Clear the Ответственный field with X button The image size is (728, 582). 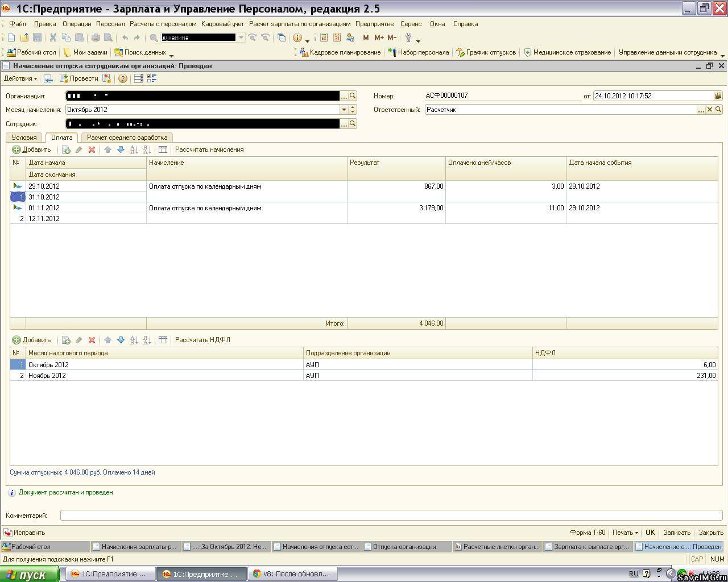point(710,110)
